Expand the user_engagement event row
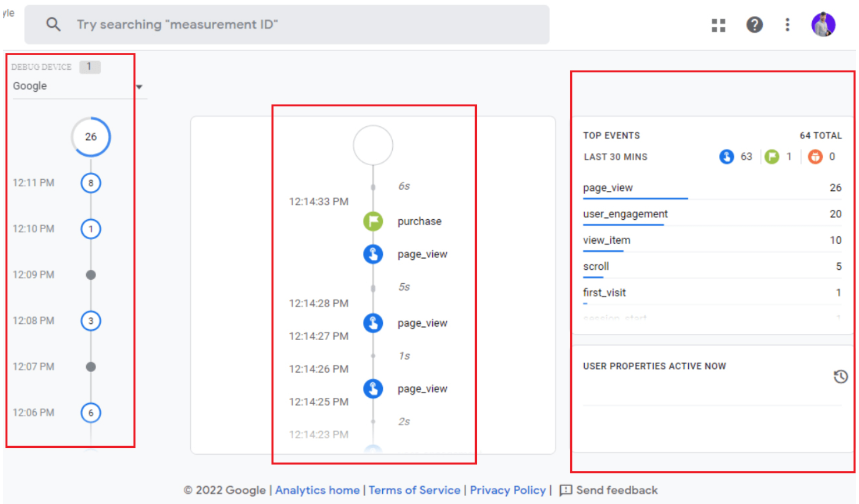The image size is (859, 504). coord(625,214)
